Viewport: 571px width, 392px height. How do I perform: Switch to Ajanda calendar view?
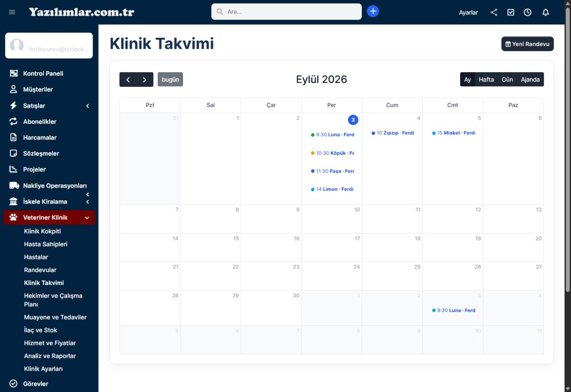click(530, 80)
